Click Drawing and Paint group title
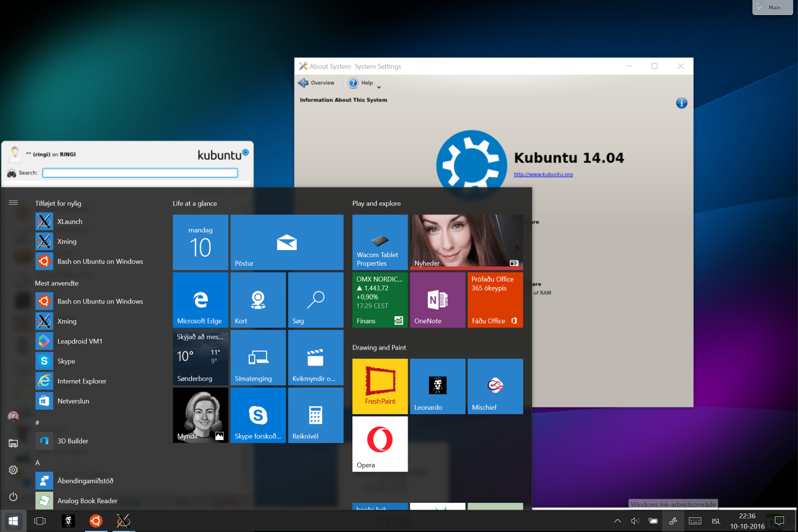The height and width of the screenshot is (532, 798). click(379, 347)
